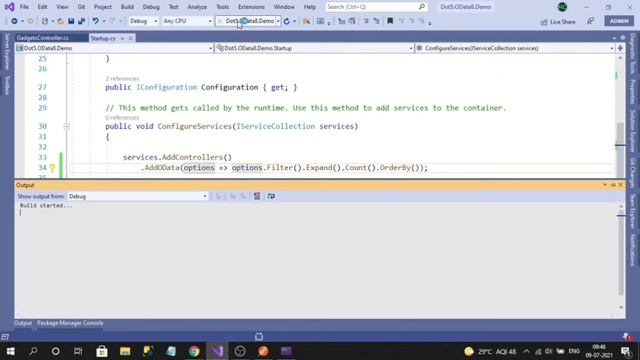640x360 pixels.
Task: Open Windows notification center icon
Action: click(626, 351)
